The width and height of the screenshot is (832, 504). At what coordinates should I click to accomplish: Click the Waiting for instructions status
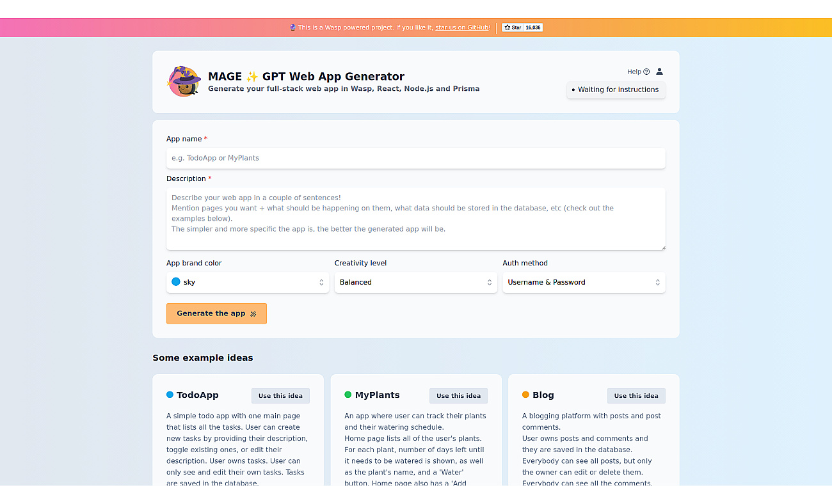pos(616,90)
